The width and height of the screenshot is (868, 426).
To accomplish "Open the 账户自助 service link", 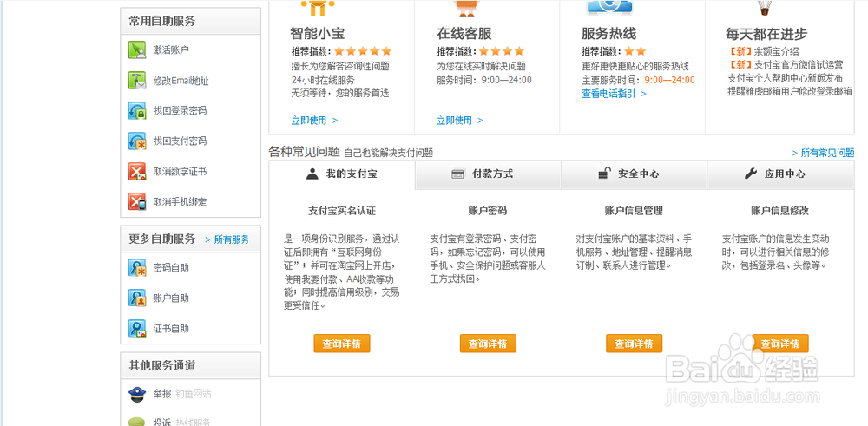I will [x=171, y=298].
